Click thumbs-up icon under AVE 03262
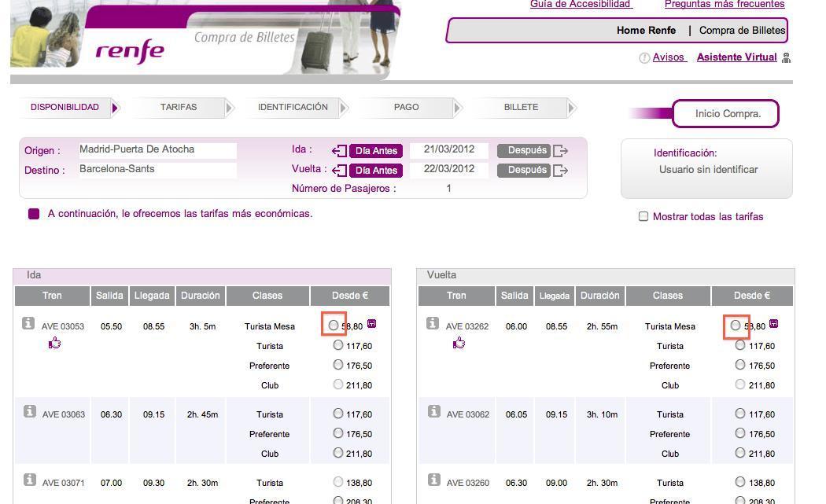The image size is (826, 504). (459, 343)
